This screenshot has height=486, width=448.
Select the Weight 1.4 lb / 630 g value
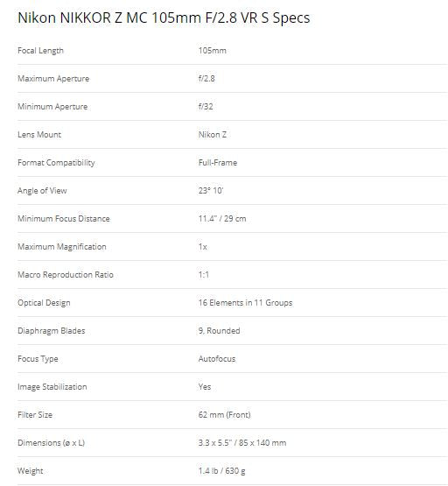pyautogui.click(x=221, y=471)
